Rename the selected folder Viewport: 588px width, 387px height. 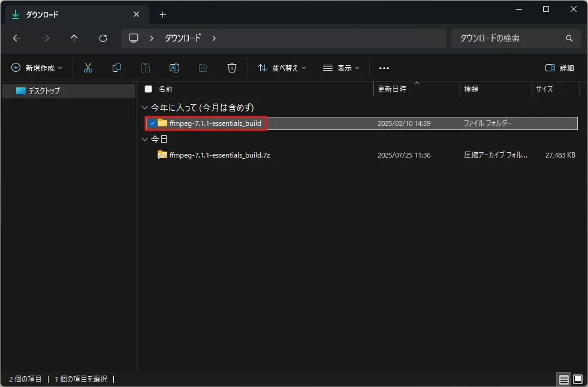[174, 68]
